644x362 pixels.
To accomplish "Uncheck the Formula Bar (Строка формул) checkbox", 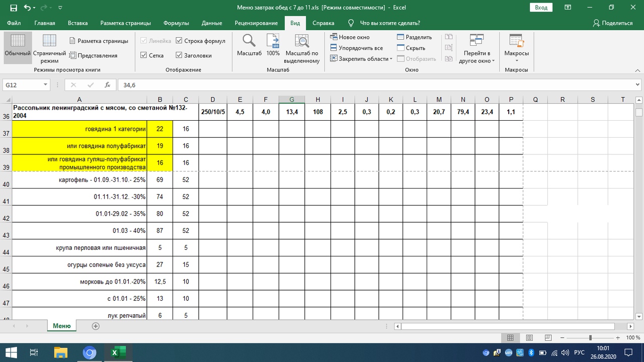I will click(x=179, y=41).
